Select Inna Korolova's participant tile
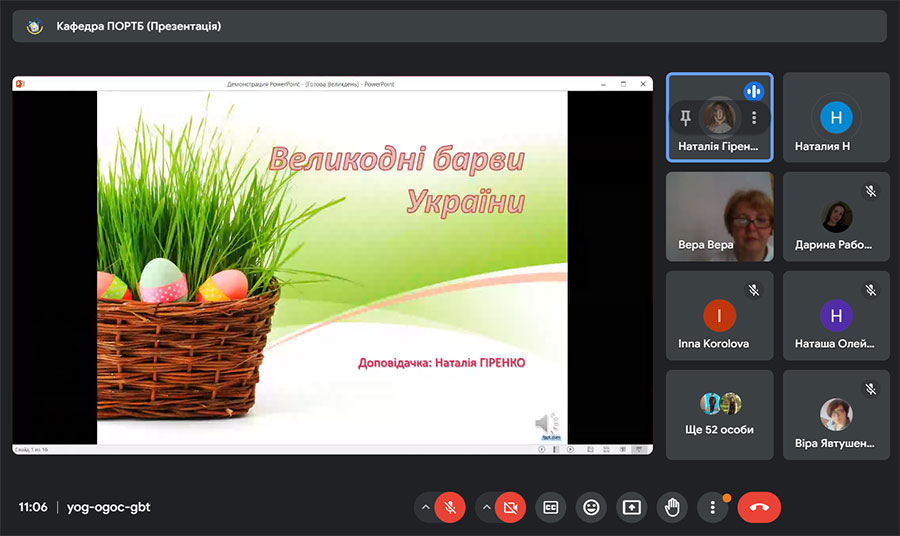This screenshot has height=536, width=900. (719, 316)
